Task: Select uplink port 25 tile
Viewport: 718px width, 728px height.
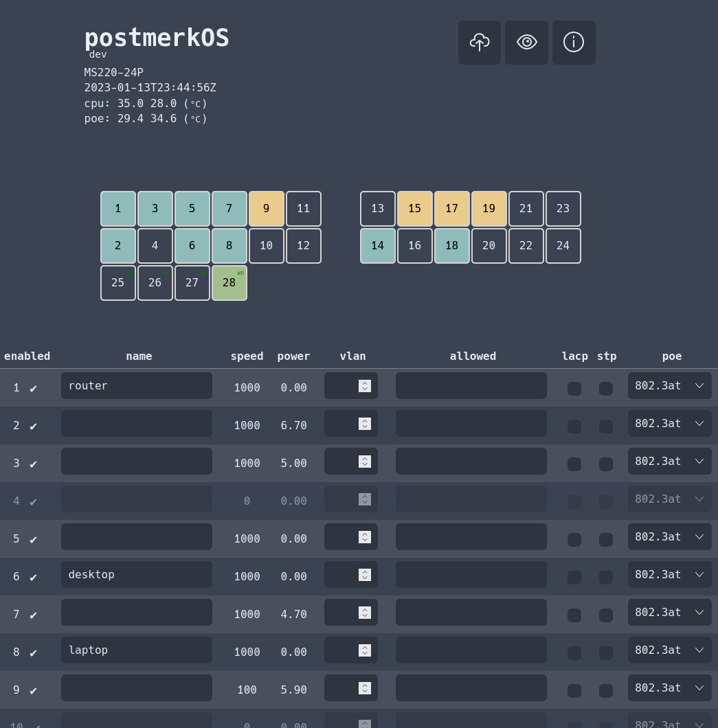Action: pos(118,283)
